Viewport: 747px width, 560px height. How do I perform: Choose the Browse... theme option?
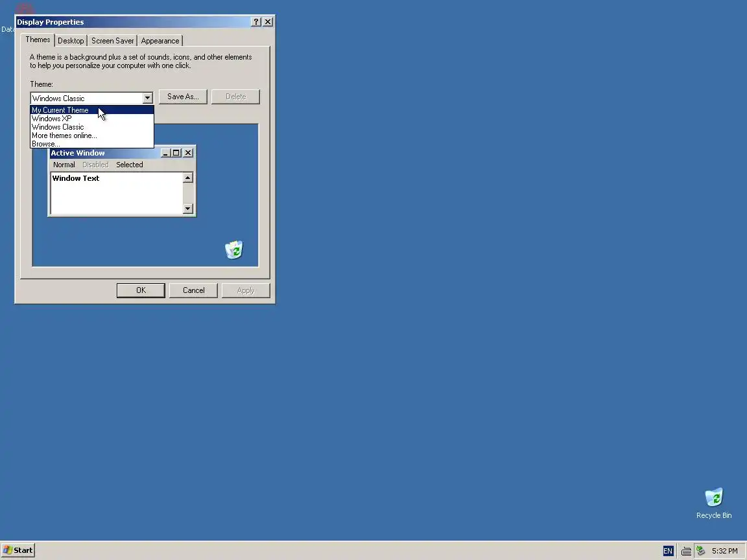coord(92,144)
